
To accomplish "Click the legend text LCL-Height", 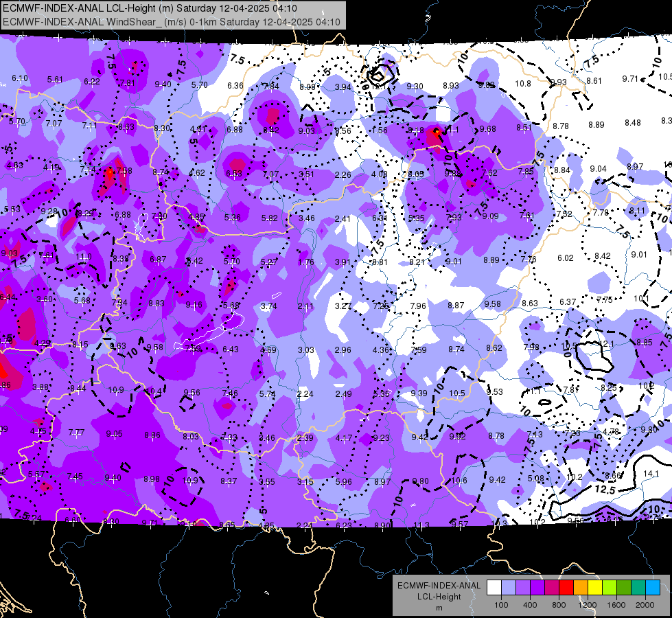I will coord(439,597).
